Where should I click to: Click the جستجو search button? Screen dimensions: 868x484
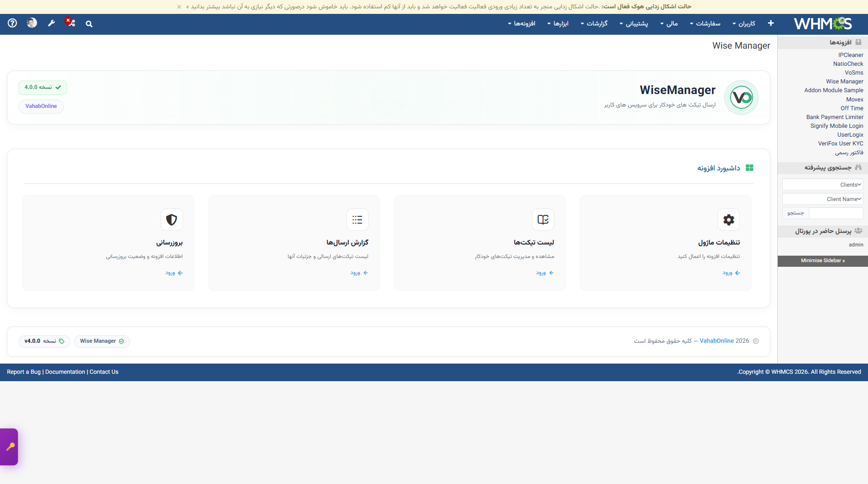796,213
